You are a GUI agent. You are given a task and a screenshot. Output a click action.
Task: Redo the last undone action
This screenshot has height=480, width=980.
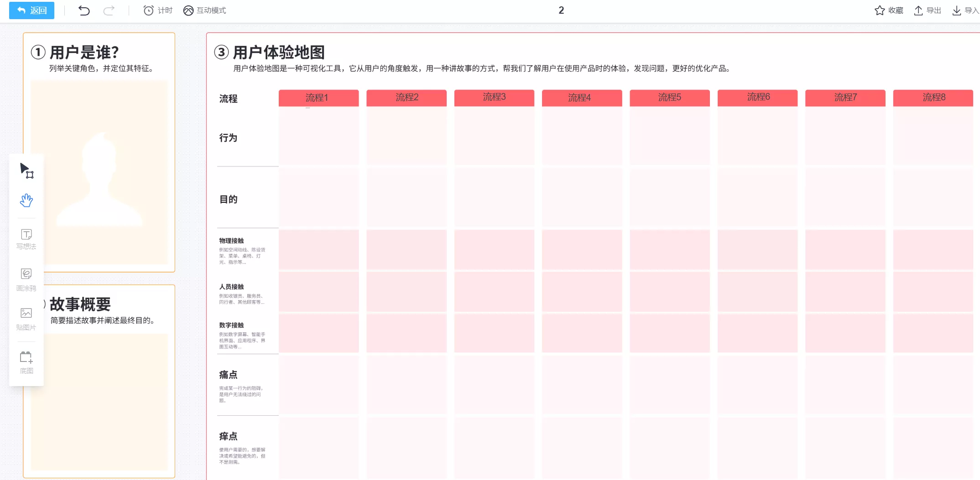click(109, 10)
